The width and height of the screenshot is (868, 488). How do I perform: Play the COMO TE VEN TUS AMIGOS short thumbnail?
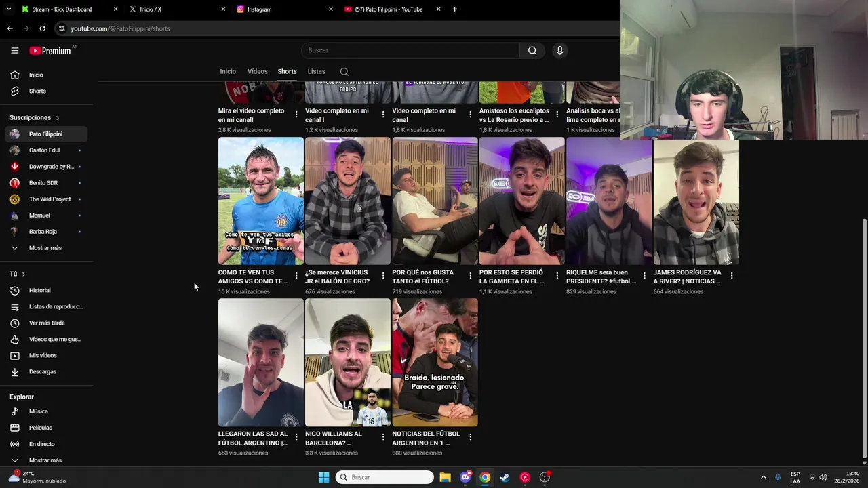click(x=261, y=201)
